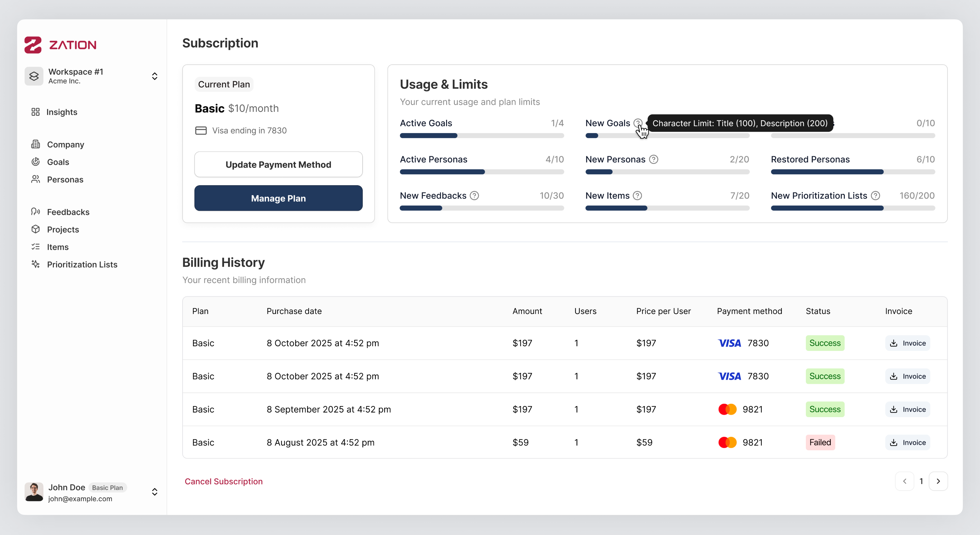The width and height of the screenshot is (980, 535).
Task: Click the New Items help icon
Action: 637,195
